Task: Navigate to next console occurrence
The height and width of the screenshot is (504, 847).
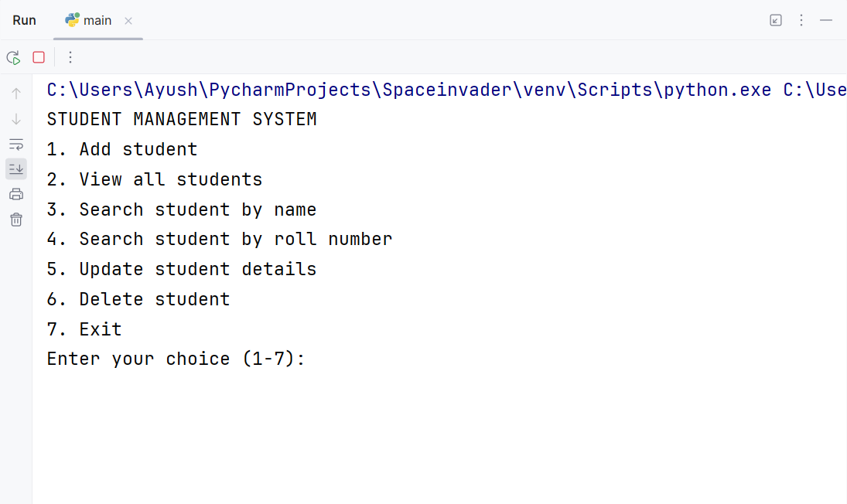Action: 16,119
